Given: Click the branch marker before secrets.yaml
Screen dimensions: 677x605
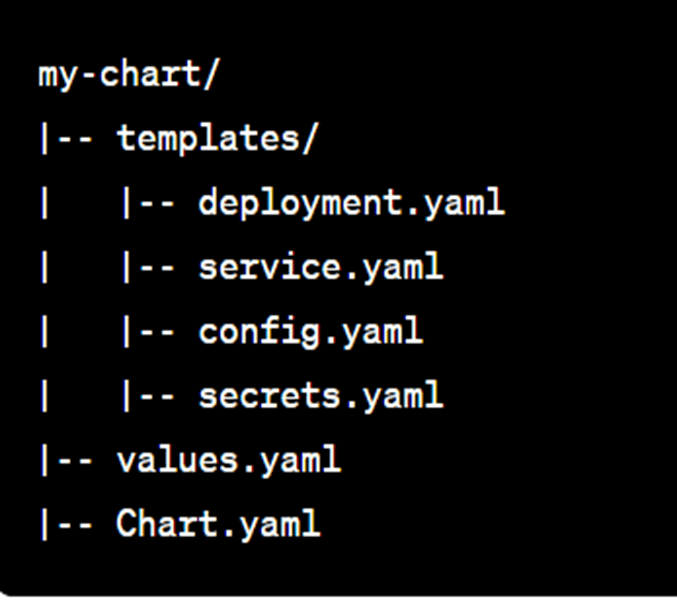Looking at the screenshot, I should point(148,396).
